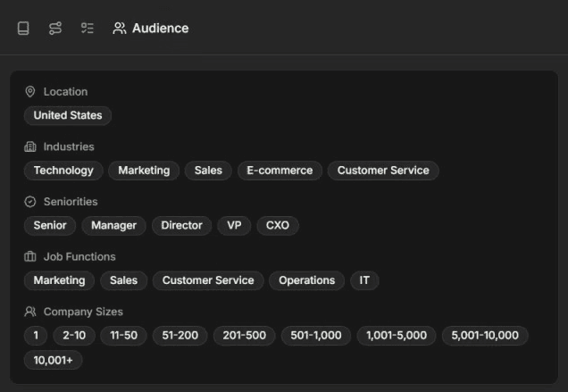Click the Director seniority chip
Screen dimensions: 568x392
[x=181, y=226]
